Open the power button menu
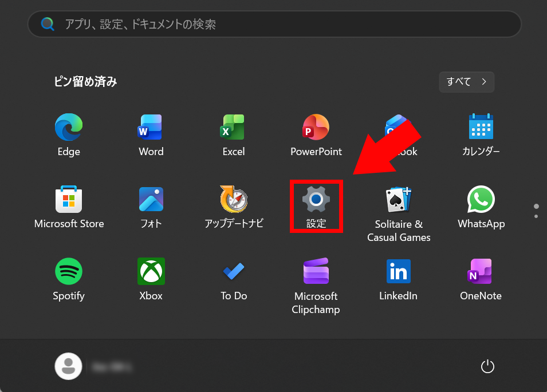This screenshot has height=392, width=547. pos(487,366)
